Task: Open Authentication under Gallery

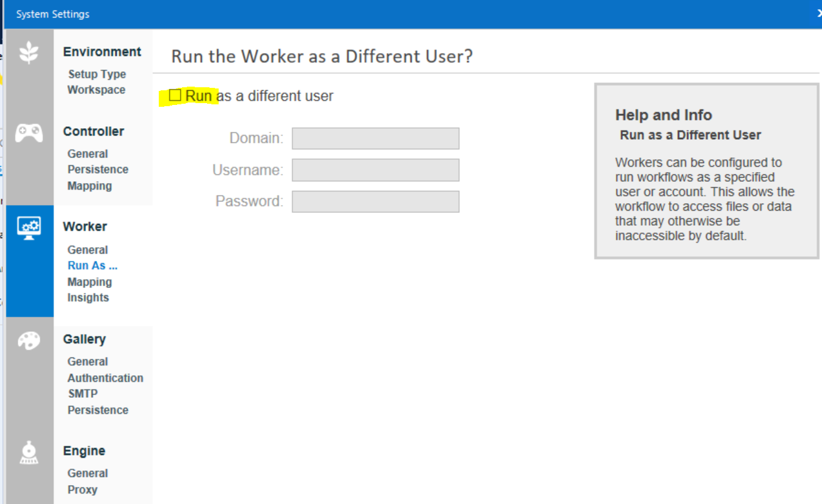Action: coord(105,378)
